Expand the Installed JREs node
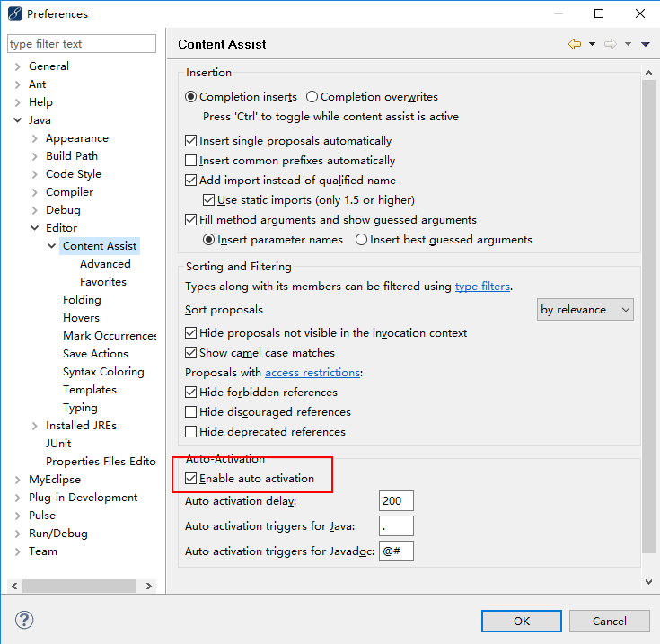Image resolution: width=660 pixels, height=644 pixels. click(x=35, y=426)
